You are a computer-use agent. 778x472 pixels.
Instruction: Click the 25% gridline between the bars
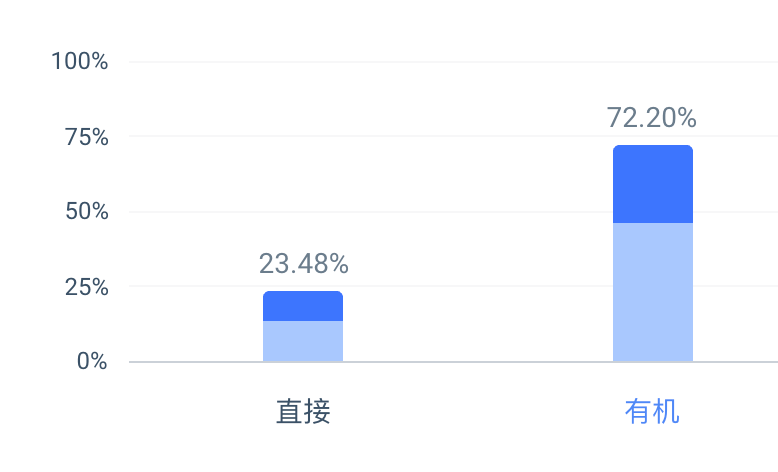tap(478, 286)
